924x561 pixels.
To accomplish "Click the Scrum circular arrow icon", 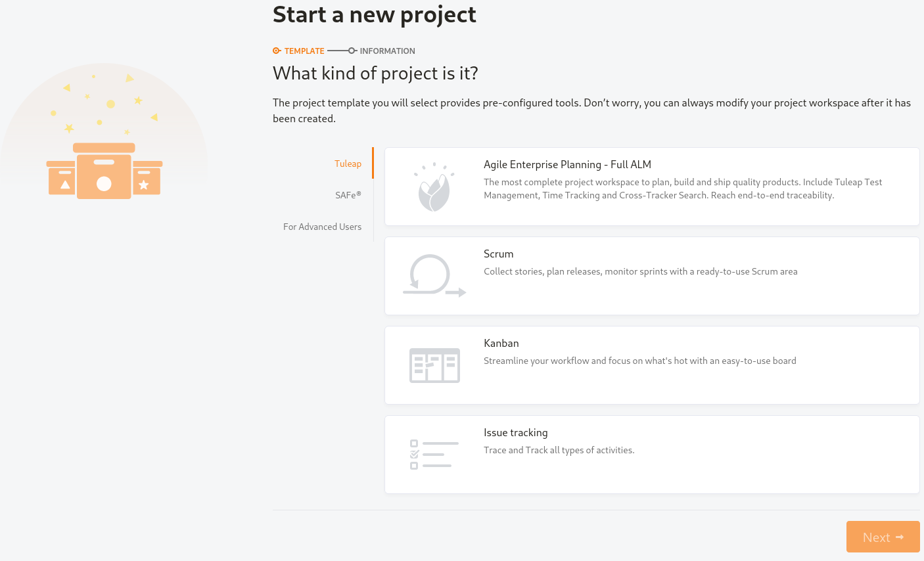I will (434, 275).
